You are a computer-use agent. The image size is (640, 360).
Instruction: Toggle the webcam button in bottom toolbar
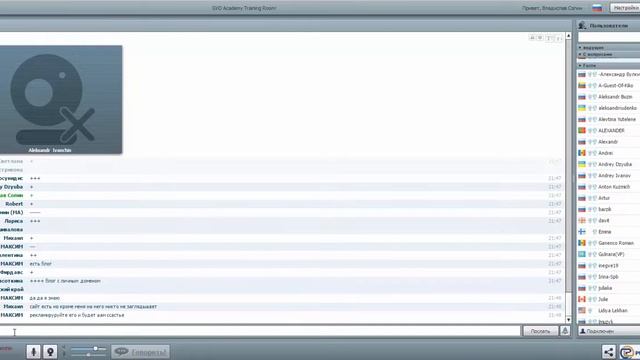pyautogui.click(x=50, y=351)
